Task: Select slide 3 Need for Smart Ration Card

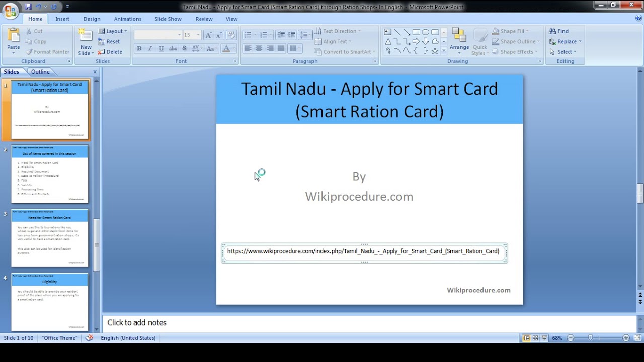Action: [x=50, y=238]
